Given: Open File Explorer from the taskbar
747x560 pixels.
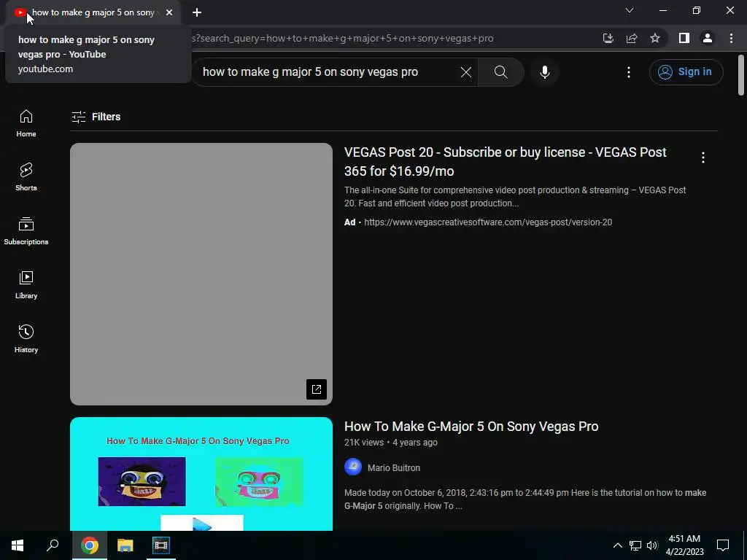Looking at the screenshot, I should point(125,545).
